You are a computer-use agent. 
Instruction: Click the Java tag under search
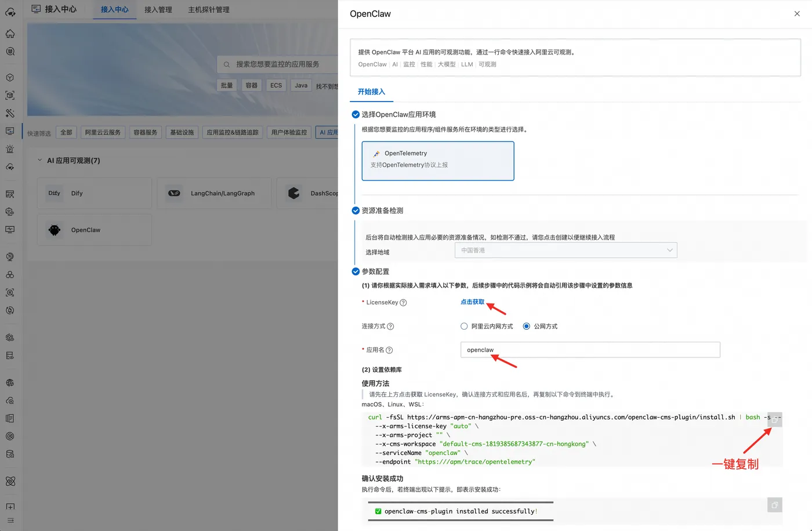point(301,85)
